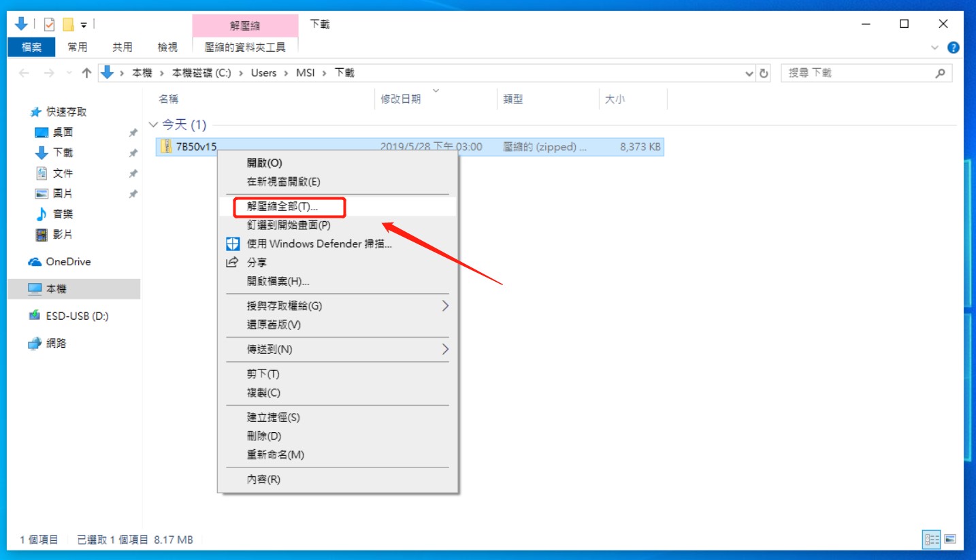
Task: Choose 分享 from the context menu
Action: (x=337, y=262)
